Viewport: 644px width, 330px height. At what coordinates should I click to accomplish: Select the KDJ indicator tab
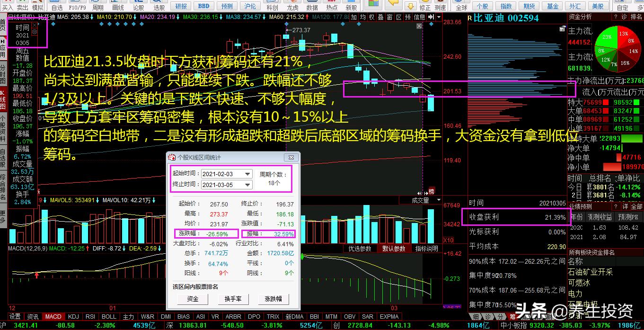click(x=73, y=316)
